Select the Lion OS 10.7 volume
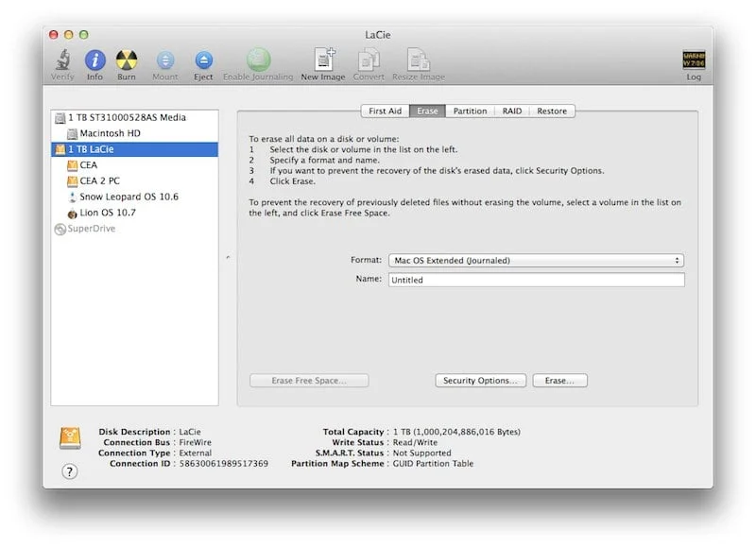The width and height of the screenshot is (756, 548). click(x=134, y=213)
